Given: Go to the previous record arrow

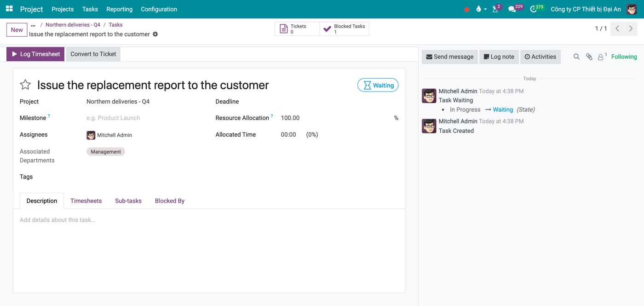Looking at the screenshot, I should pyautogui.click(x=617, y=29).
